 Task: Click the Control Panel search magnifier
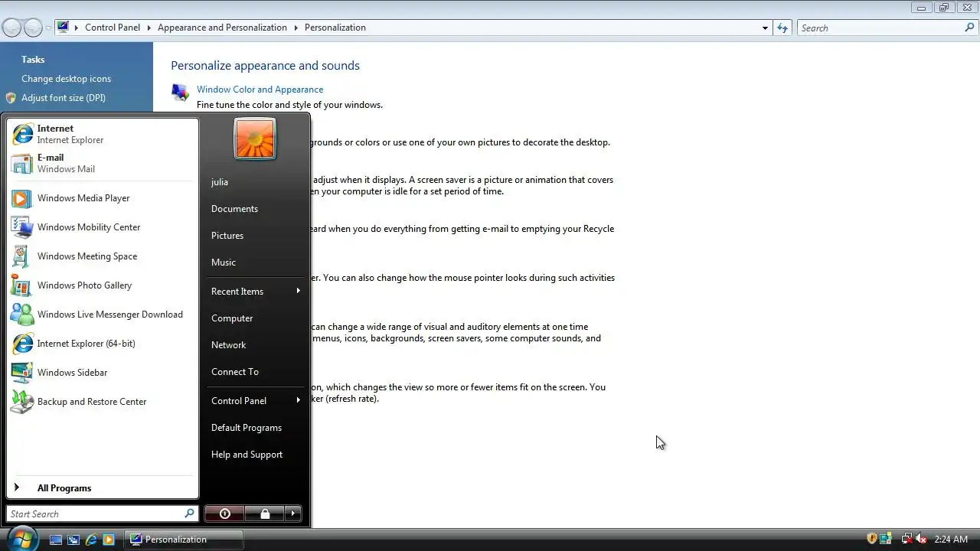coord(969,28)
